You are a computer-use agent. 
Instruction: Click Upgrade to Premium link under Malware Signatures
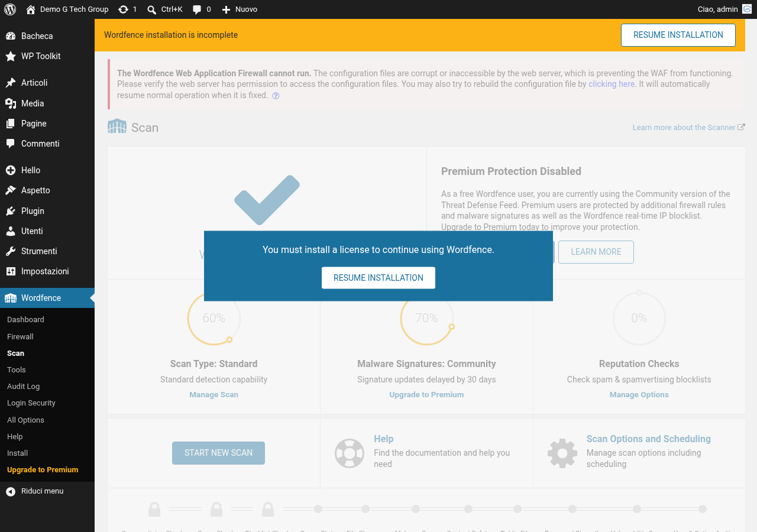pyautogui.click(x=426, y=394)
